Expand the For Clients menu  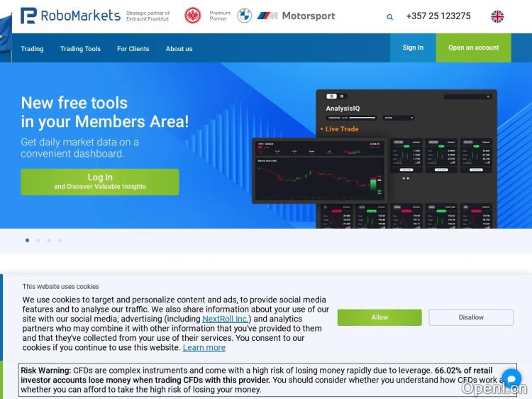click(133, 49)
